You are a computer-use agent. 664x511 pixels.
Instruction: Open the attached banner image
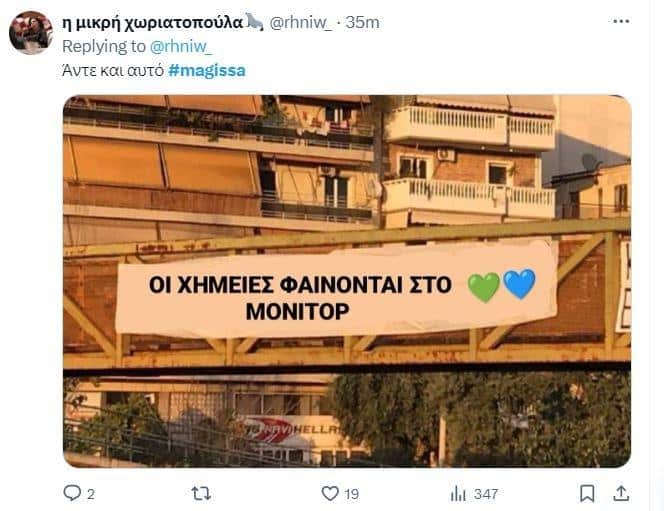click(x=347, y=281)
